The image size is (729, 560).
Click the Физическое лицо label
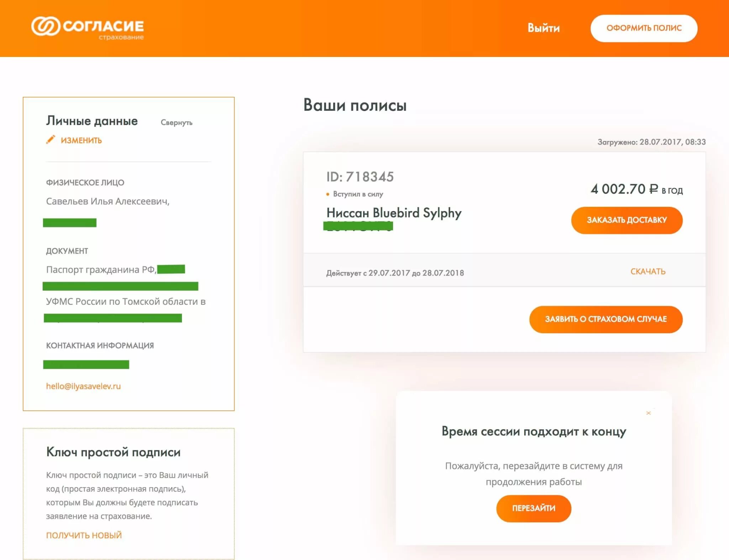pyautogui.click(x=85, y=183)
